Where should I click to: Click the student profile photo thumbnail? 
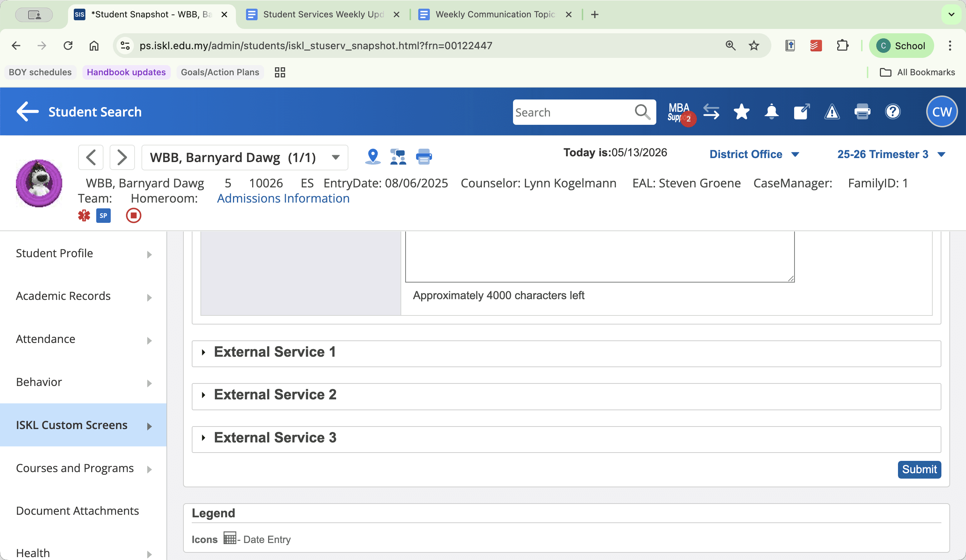(39, 183)
